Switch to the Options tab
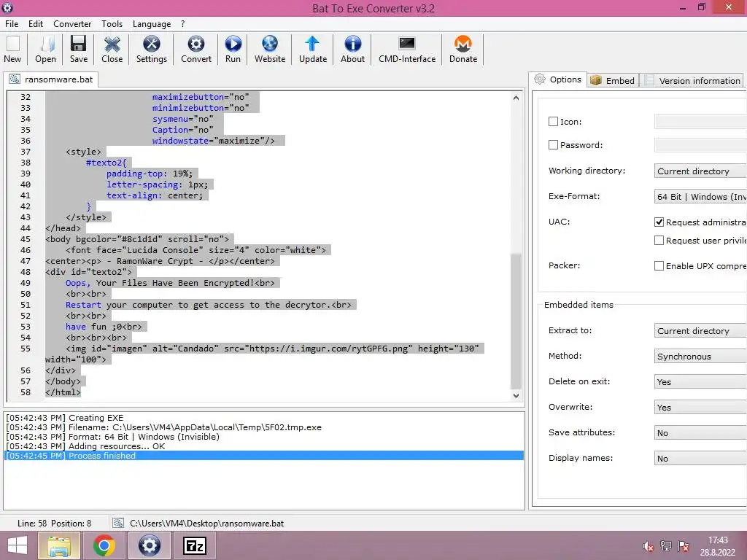The width and height of the screenshot is (747, 560). pyautogui.click(x=558, y=79)
